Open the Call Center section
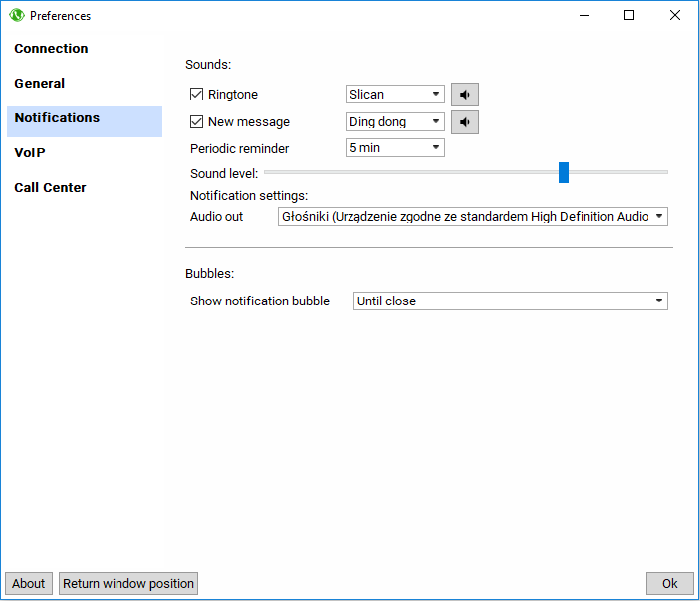The image size is (700, 601). pos(50,188)
